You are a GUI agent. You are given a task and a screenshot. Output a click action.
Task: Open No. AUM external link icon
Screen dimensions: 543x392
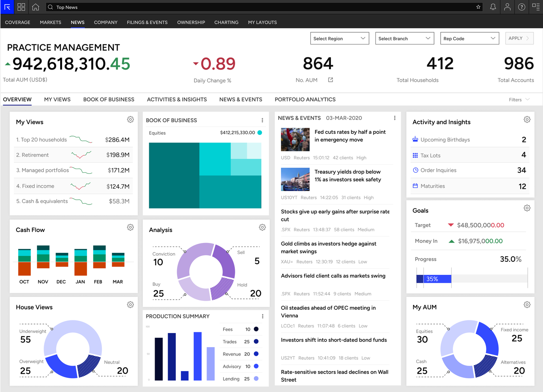pos(331,80)
